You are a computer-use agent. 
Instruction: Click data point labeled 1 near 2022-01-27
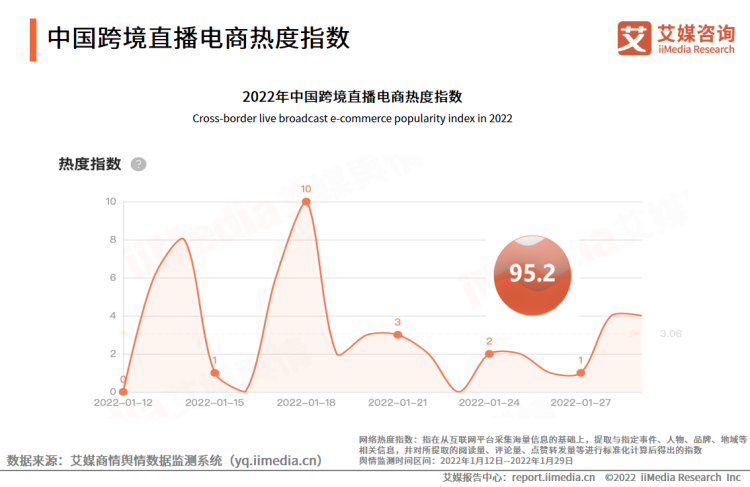point(581,373)
